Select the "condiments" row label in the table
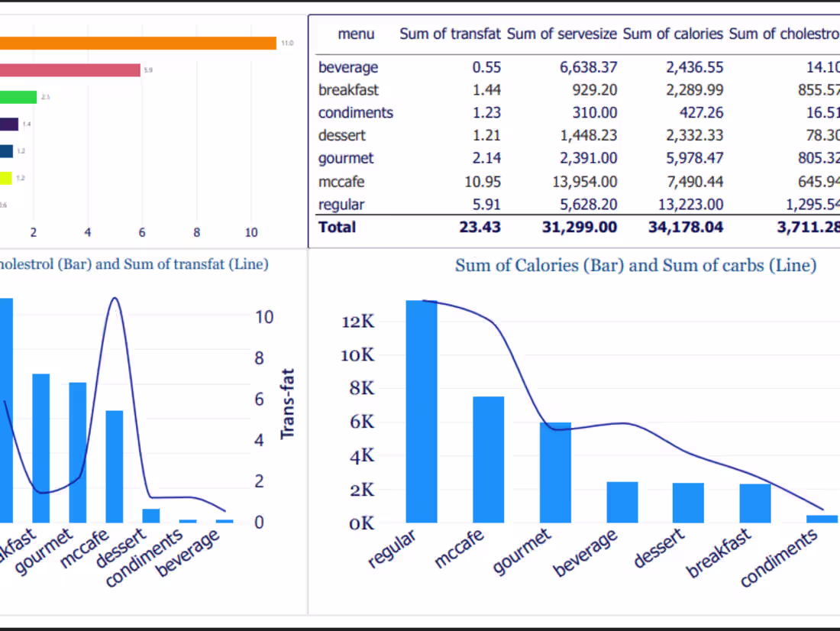The height and width of the screenshot is (631, 840). (x=356, y=112)
